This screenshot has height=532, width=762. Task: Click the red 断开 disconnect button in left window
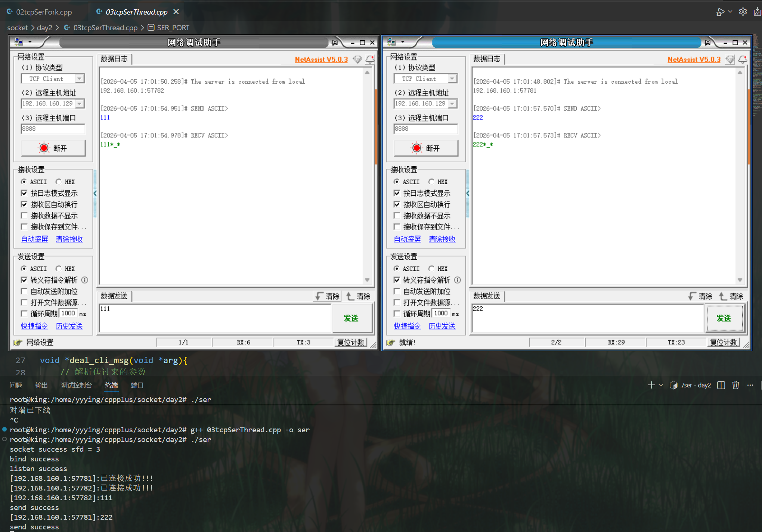click(x=53, y=148)
